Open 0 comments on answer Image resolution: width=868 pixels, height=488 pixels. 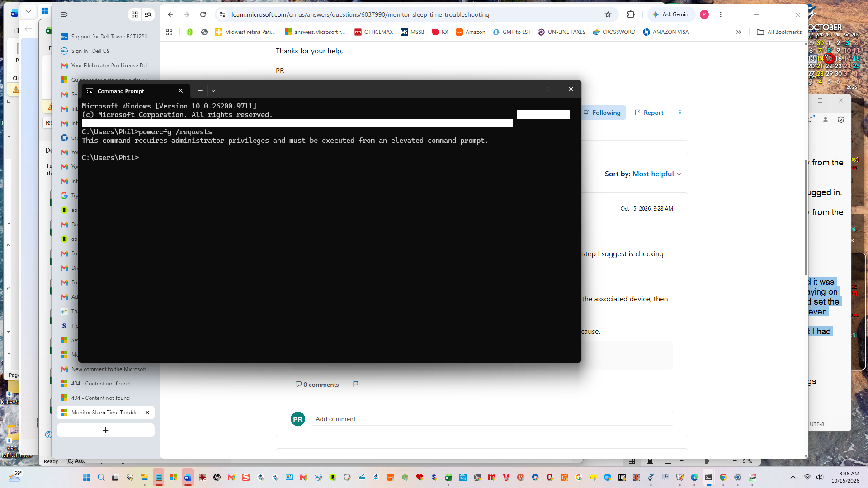[317, 385]
